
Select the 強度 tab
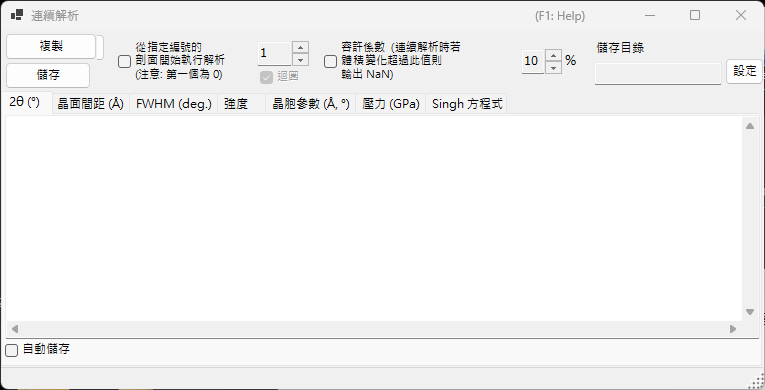tap(242, 104)
